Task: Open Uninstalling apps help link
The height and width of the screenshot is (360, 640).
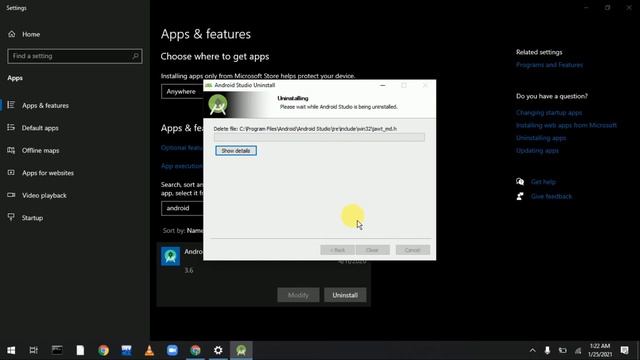Action: pos(541,138)
